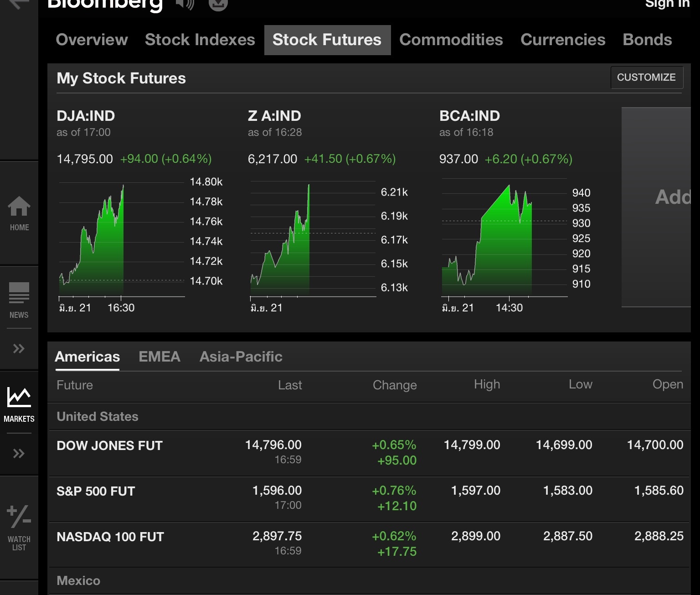The width and height of the screenshot is (700, 595).
Task: Open the S&P 500 FUT row
Action: coord(96,492)
